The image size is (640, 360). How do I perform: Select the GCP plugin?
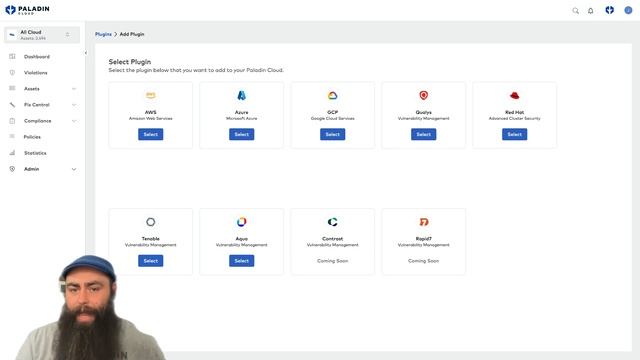[333, 134]
